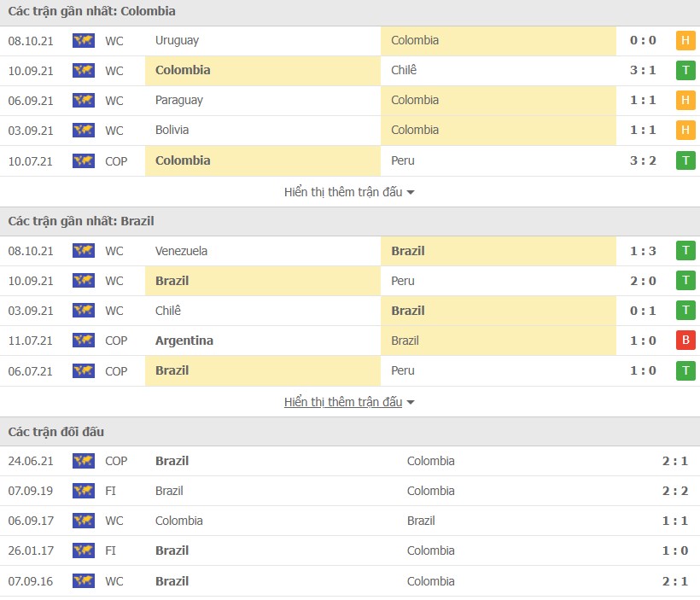This screenshot has height=600, width=700.
Task: Click the 2 : 2 score of 07.09.19 match
Action: point(674,491)
